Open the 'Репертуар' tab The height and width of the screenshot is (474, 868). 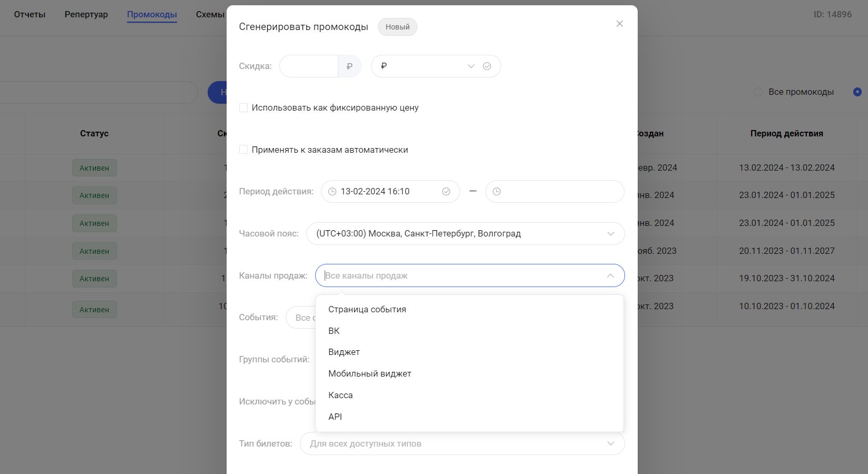(86, 15)
